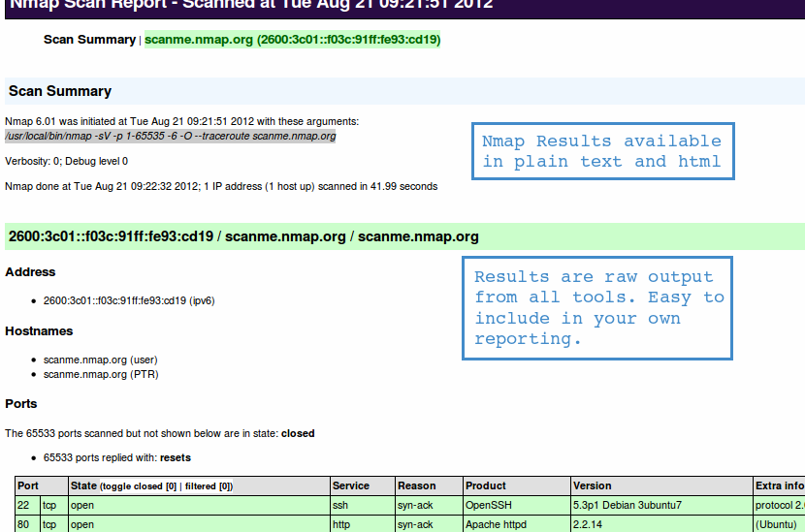Click the 65533 ports replied with resets line
The image size is (805, 532).
coord(117,457)
